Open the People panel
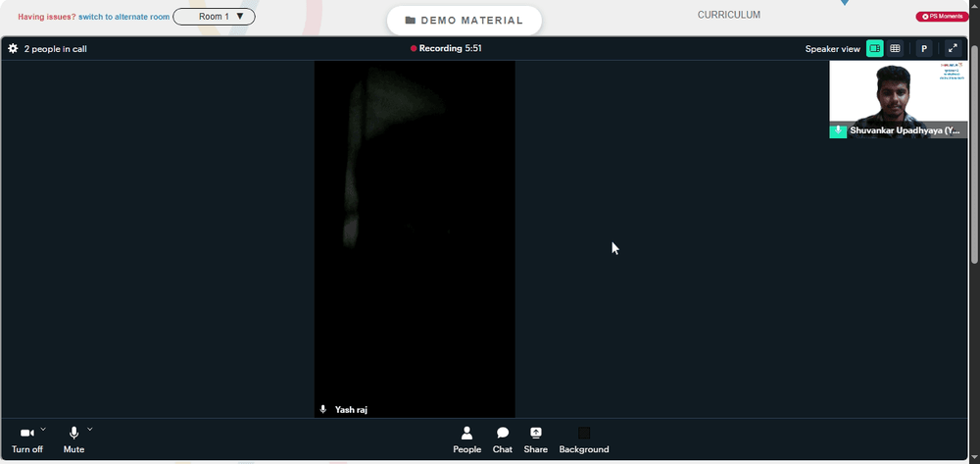This screenshot has height=464, width=980. [x=466, y=440]
